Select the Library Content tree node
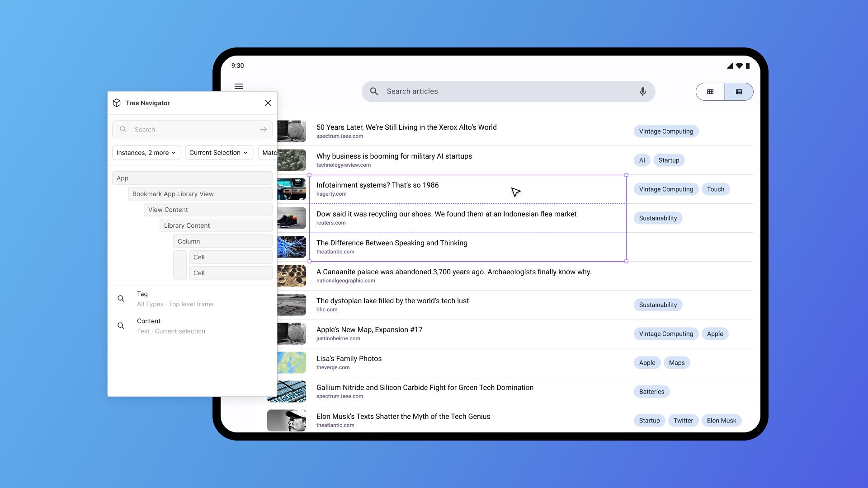 point(216,225)
